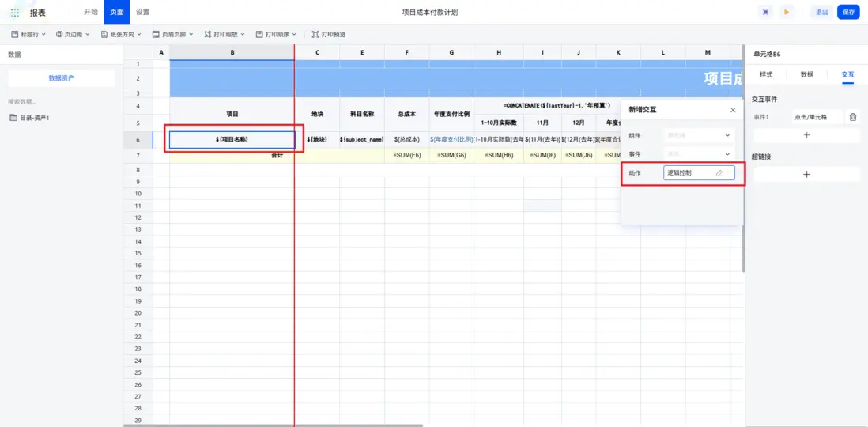
Task: Click the 退出 button
Action: tap(821, 12)
